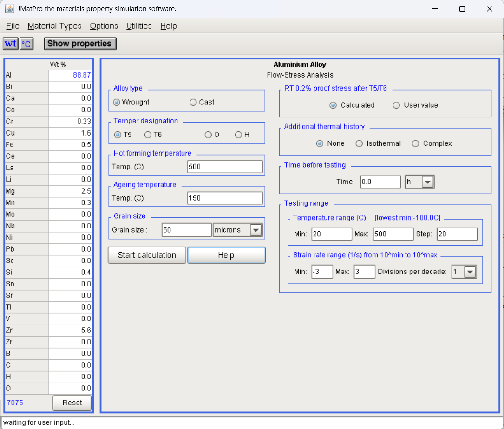Click the Show properties button
This screenshot has height=429, width=504.
click(80, 44)
